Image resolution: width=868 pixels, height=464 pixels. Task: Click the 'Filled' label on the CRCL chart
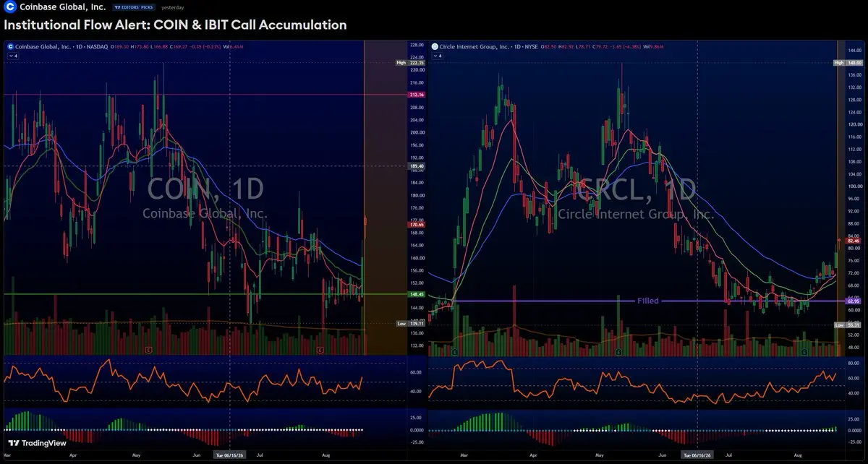pyautogui.click(x=647, y=301)
